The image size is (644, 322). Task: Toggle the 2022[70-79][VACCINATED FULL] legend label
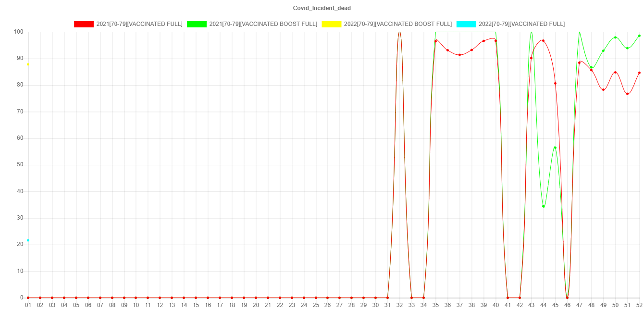pyautogui.click(x=521, y=24)
